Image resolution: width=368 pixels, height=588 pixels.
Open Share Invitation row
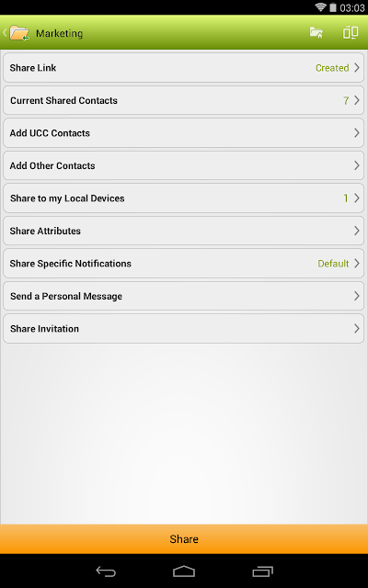coord(184,329)
